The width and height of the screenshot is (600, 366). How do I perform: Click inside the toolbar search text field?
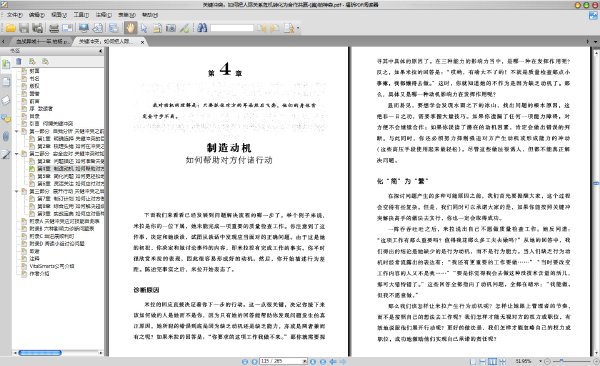[x=232, y=28]
